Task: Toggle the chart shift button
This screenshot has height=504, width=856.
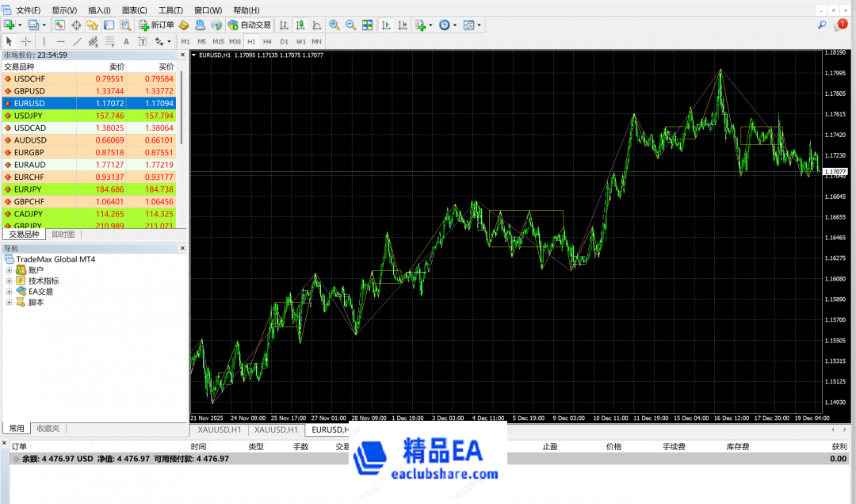Action: click(x=403, y=25)
